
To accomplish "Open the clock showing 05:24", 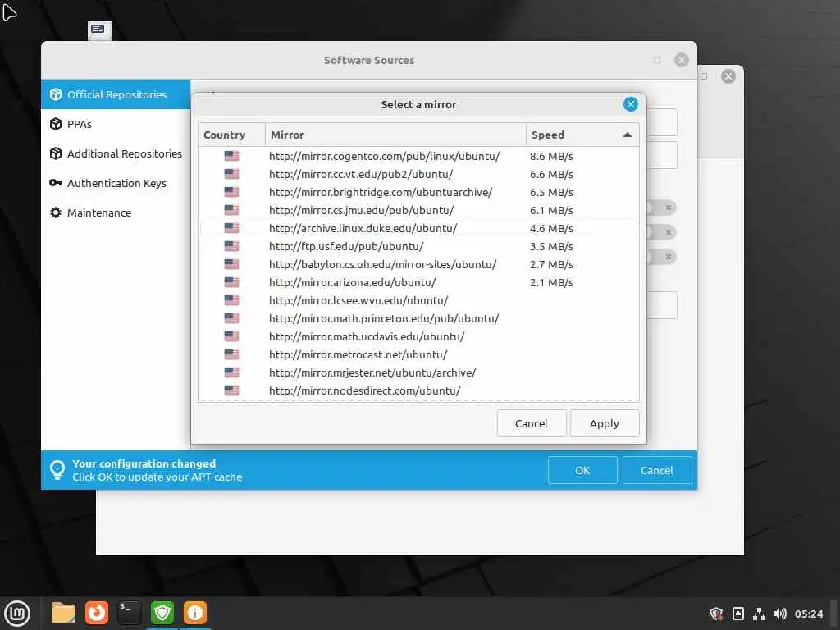I will 808,614.
